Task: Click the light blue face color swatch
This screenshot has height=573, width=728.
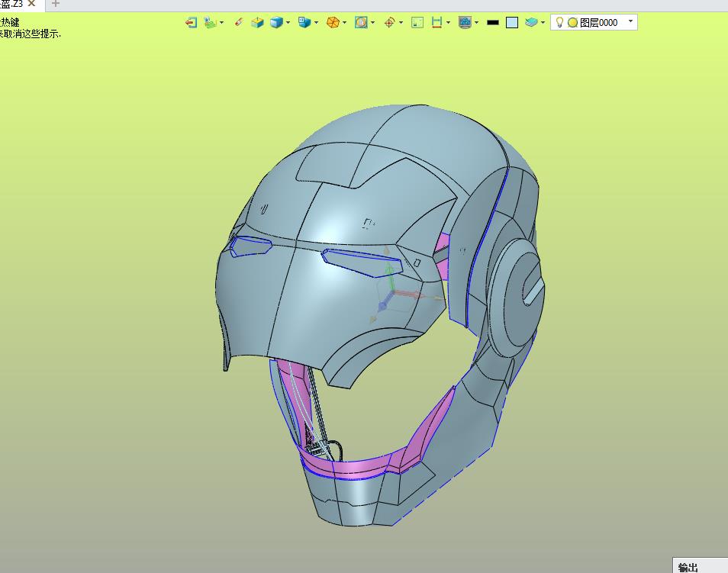Action: pyautogui.click(x=512, y=22)
